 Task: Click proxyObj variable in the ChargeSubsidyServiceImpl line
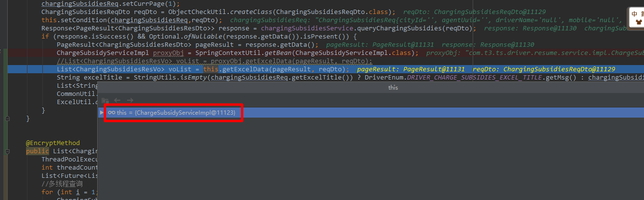tap(168, 53)
